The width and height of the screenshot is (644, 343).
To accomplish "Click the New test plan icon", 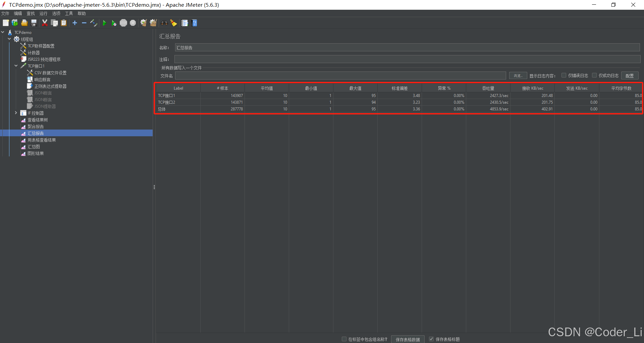I will coord(6,23).
